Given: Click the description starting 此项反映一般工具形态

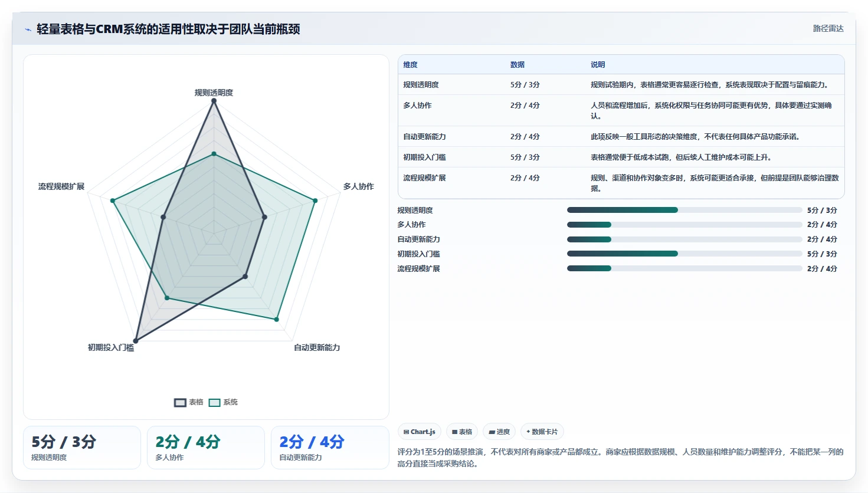Looking at the screenshot, I should pyautogui.click(x=696, y=137).
